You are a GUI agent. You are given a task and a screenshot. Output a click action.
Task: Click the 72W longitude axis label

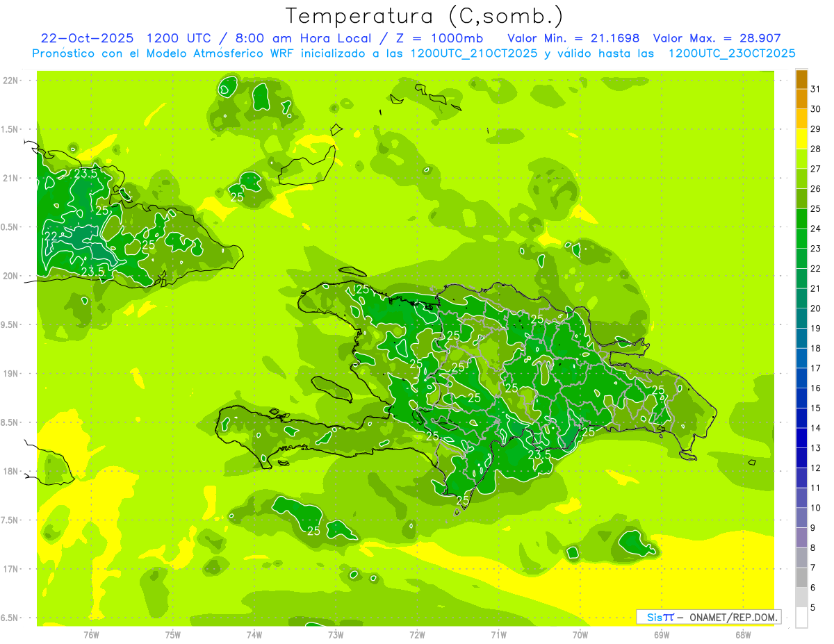417,634
